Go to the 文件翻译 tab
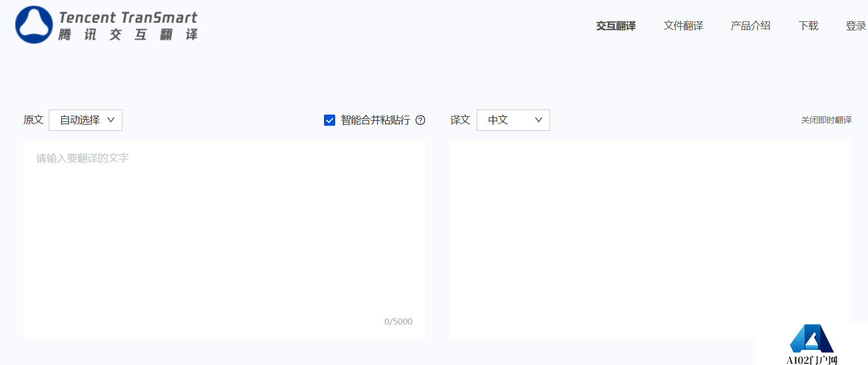 (683, 26)
